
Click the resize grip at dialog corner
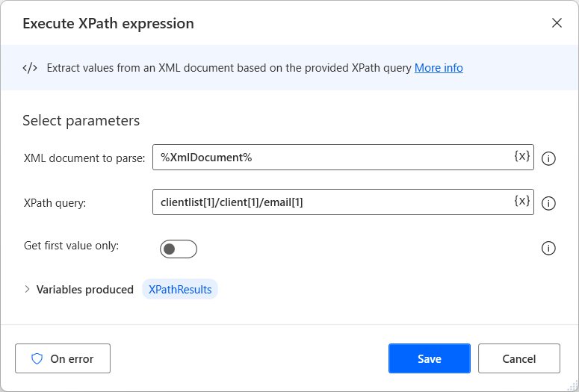pyautogui.click(x=571, y=385)
